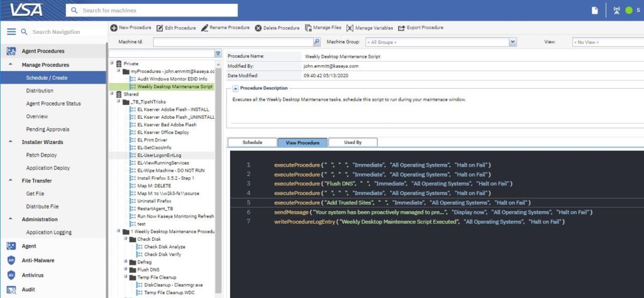Click the tree filter funnel icon
644x298 pixels.
click(x=218, y=54)
